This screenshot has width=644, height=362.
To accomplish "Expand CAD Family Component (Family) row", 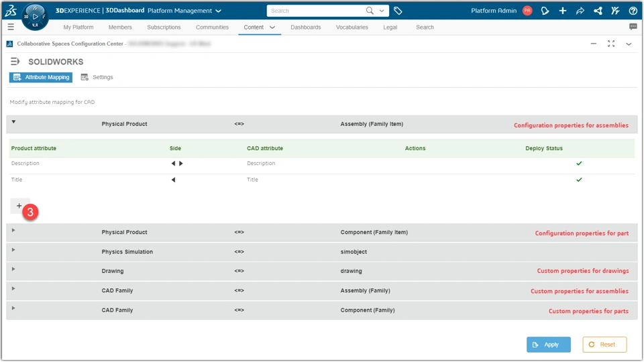I will tap(13, 308).
